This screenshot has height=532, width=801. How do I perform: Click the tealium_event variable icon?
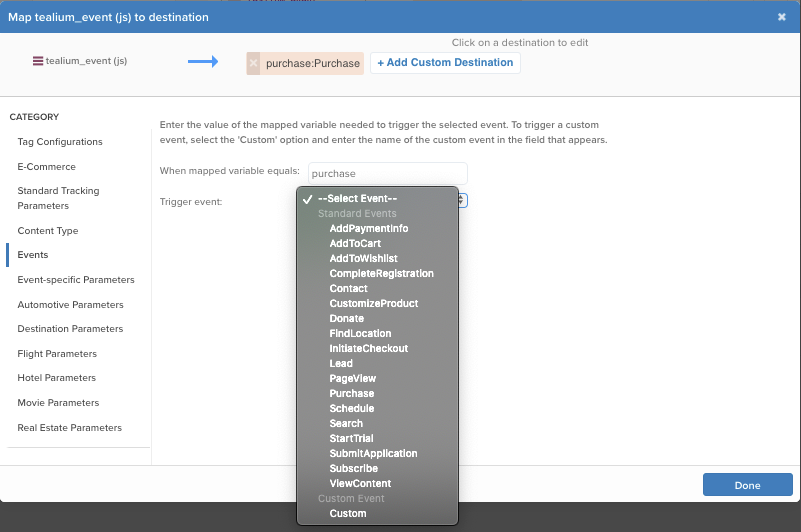coord(38,61)
